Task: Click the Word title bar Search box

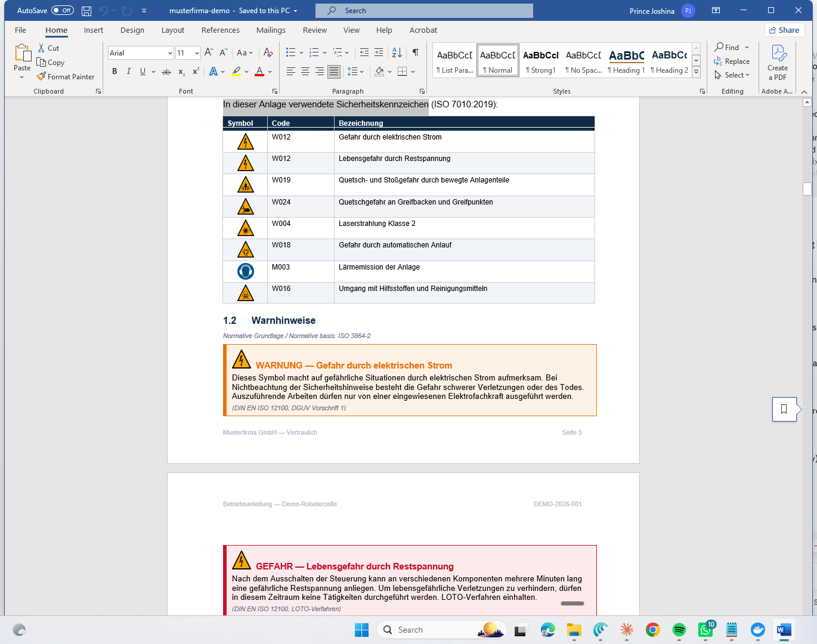Action: click(424, 11)
